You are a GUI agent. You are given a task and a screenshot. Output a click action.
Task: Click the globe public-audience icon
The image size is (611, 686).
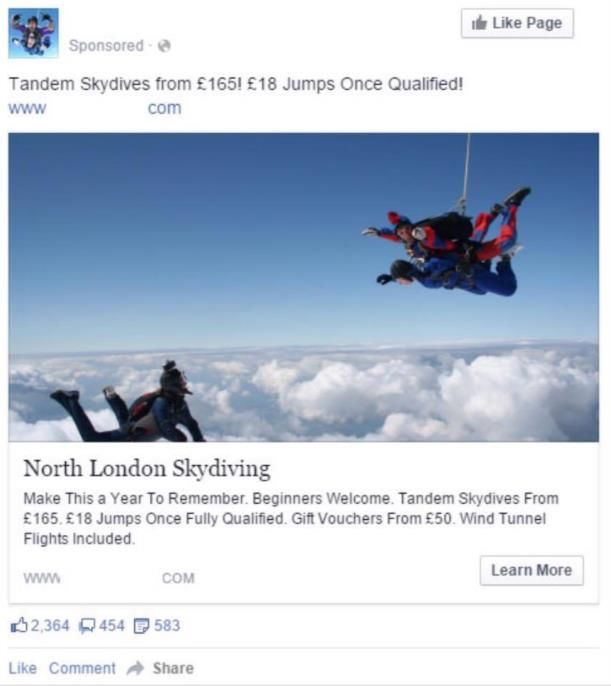point(164,46)
